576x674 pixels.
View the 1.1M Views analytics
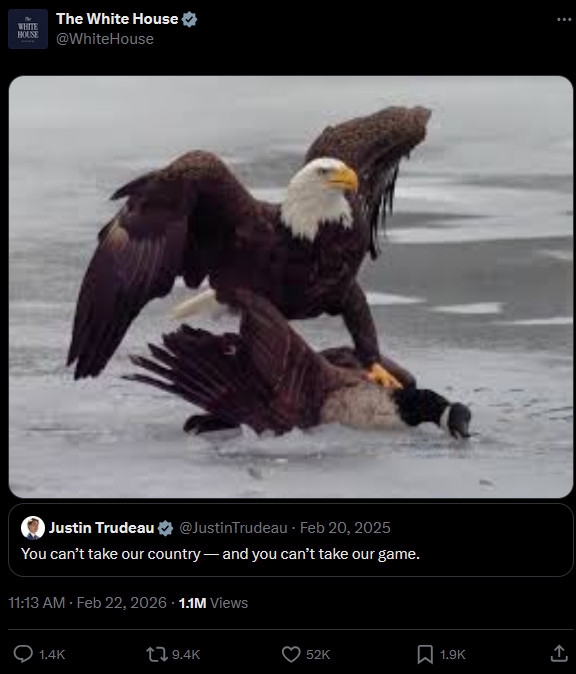tap(213, 603)
